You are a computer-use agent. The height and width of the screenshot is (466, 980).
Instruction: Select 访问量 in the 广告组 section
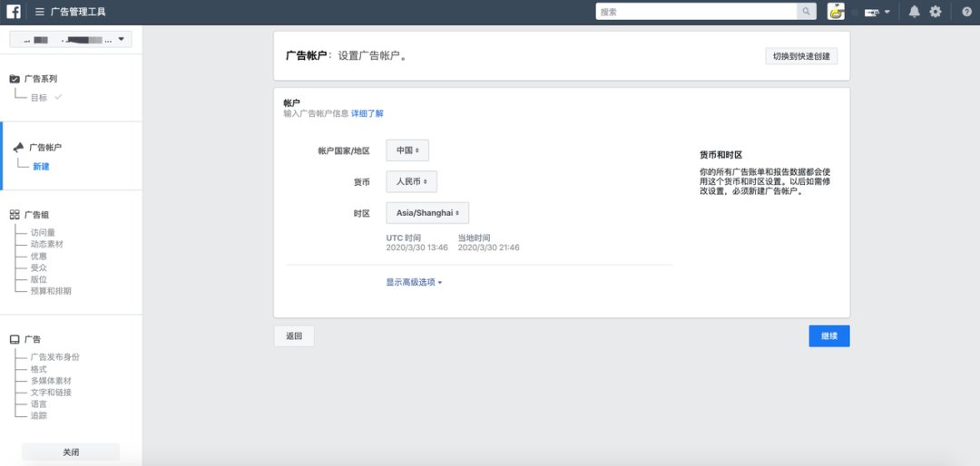click(44, 232)
